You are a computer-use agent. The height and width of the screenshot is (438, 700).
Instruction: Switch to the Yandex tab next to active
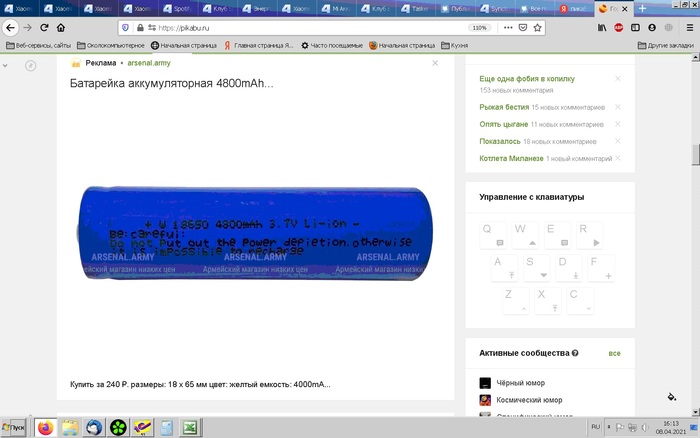pos(574,8)
